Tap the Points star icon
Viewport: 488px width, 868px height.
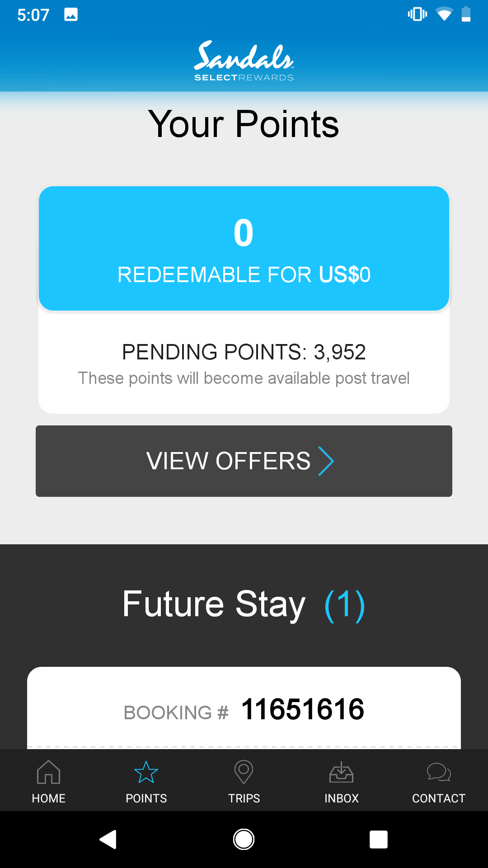146,772
